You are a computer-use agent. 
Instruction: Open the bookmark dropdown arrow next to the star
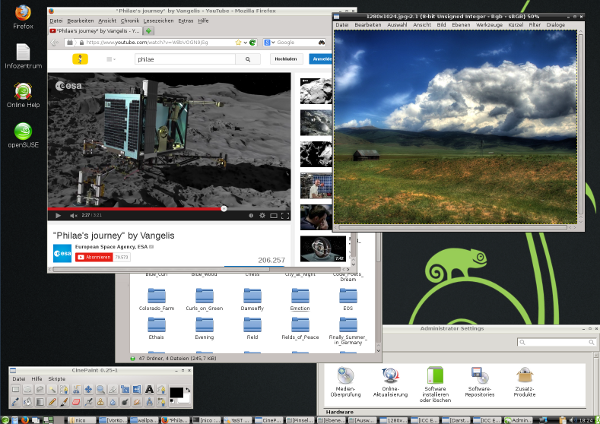click(x=245, y=42)
